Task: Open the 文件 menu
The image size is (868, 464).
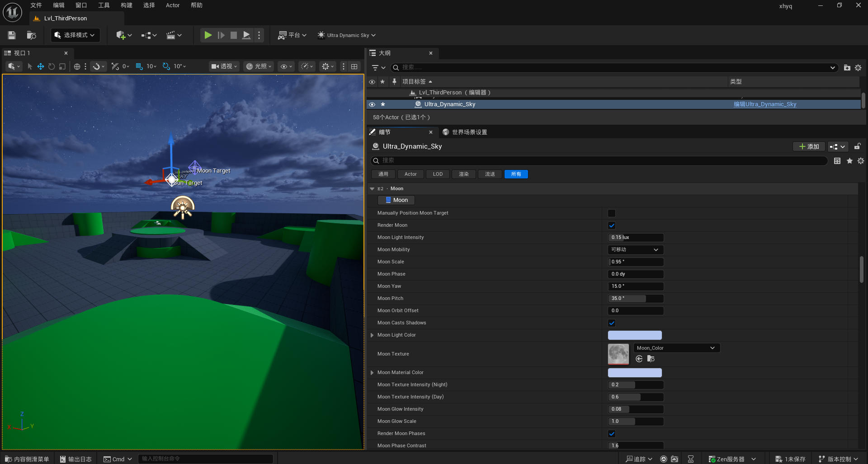Action: [x=36, y=5]
